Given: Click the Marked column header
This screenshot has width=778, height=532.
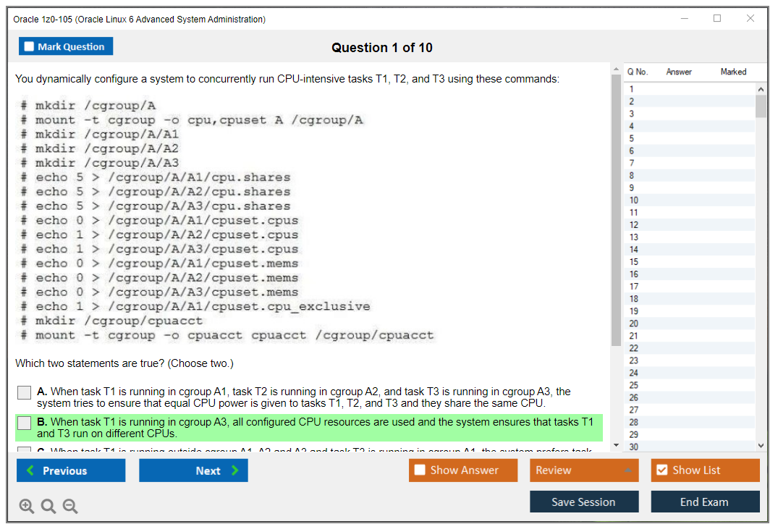Looking at the screenshot, I should tap(733, 72).
